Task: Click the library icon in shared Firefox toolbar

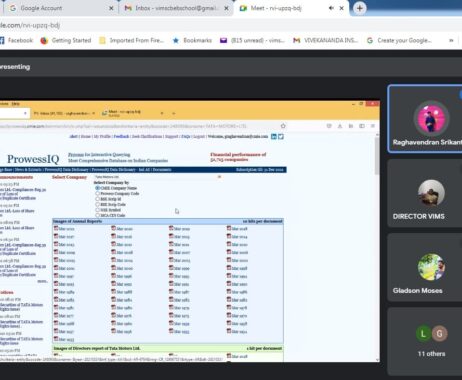Action: point(351,126)
